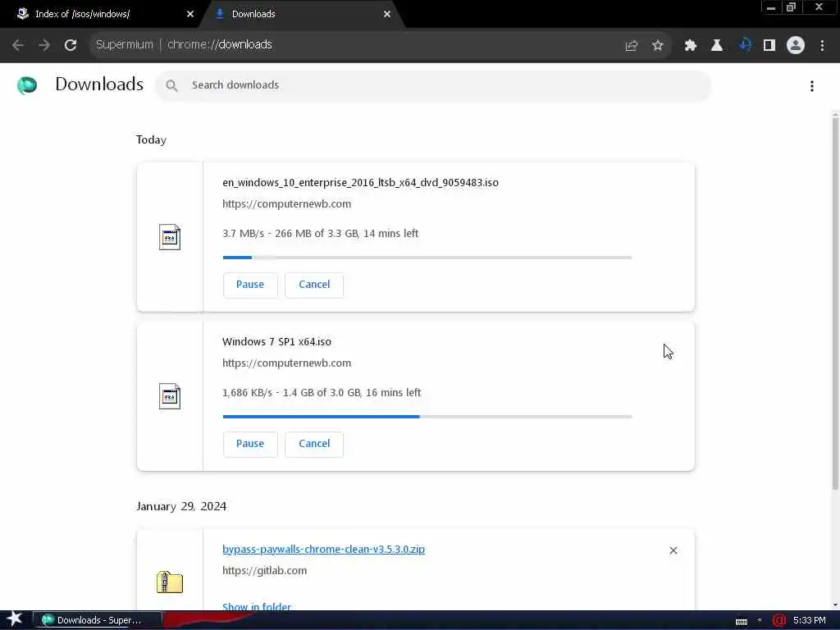840x630 pixels.
Task: Click the Today section heading
Action: tap(151, 139)
